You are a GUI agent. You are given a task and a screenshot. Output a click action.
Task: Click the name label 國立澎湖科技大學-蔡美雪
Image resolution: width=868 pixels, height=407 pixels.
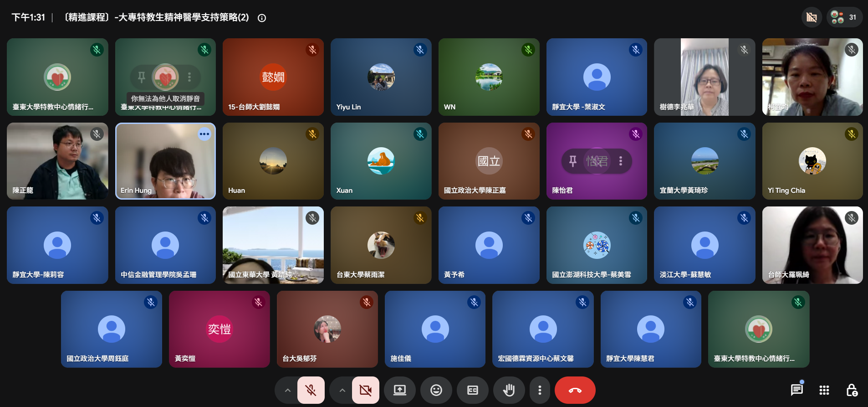tap(592, 275)
